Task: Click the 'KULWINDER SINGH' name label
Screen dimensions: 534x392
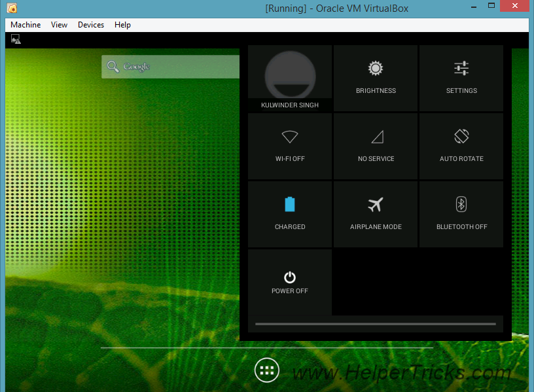Action: pos(290,105)
